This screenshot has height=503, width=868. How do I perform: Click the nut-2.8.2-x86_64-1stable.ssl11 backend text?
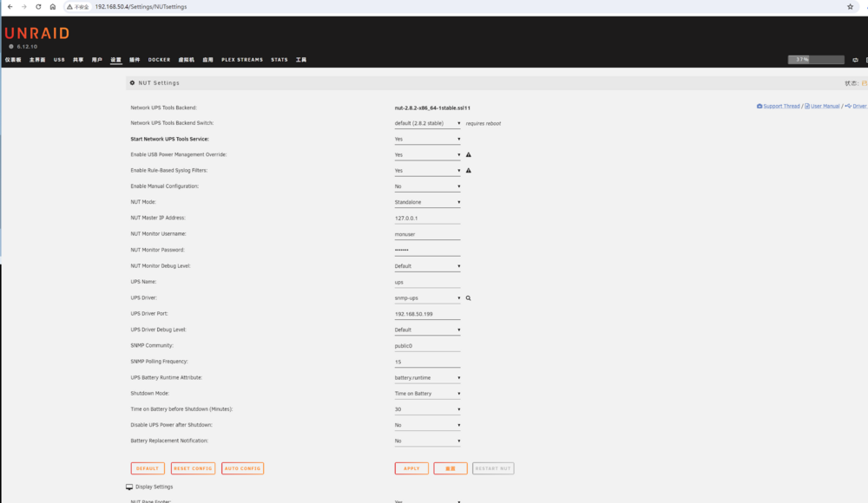click(432, 108)
